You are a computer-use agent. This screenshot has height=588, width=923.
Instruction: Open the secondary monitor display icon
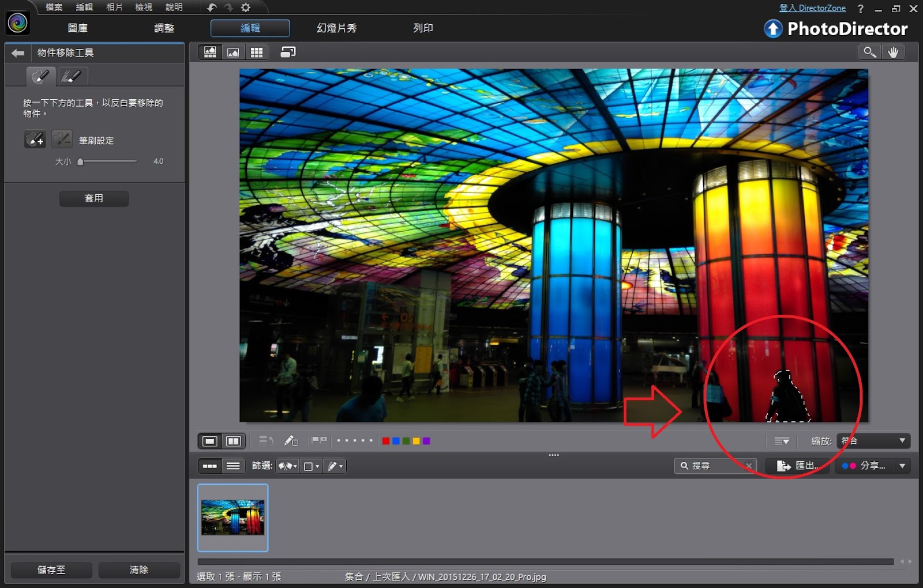pos(288,52)
